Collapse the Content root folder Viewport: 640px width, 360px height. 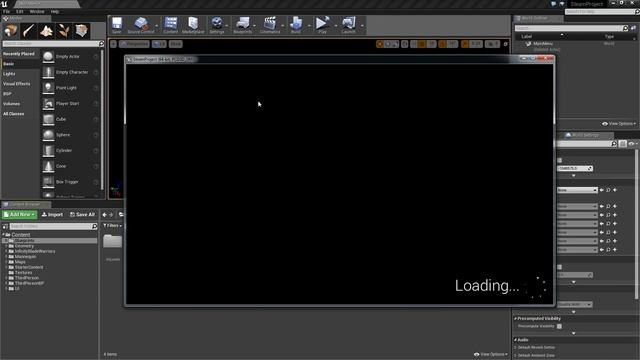4,235
